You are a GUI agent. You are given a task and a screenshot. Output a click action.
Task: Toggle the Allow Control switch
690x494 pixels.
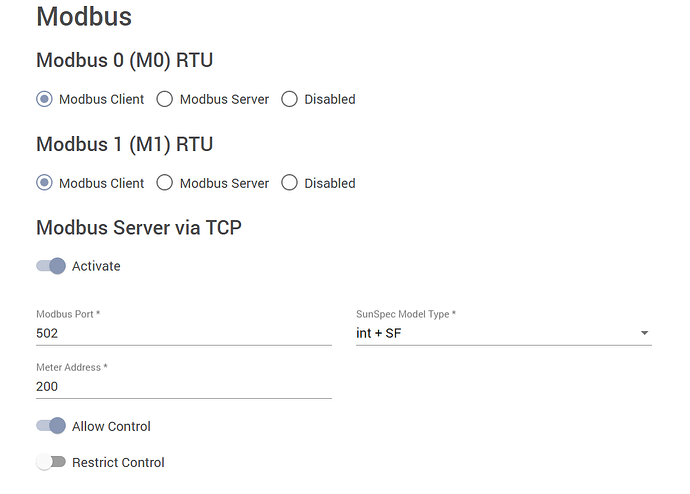51,426
